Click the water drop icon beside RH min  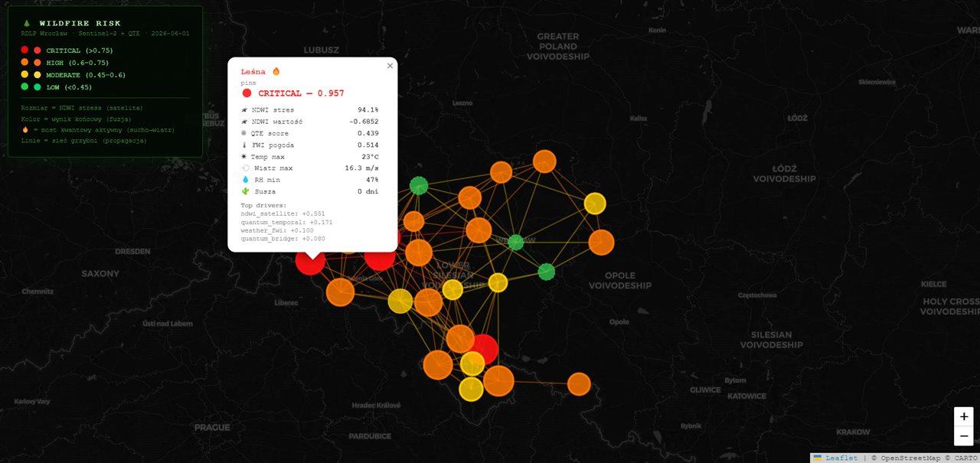click(245, 180)
